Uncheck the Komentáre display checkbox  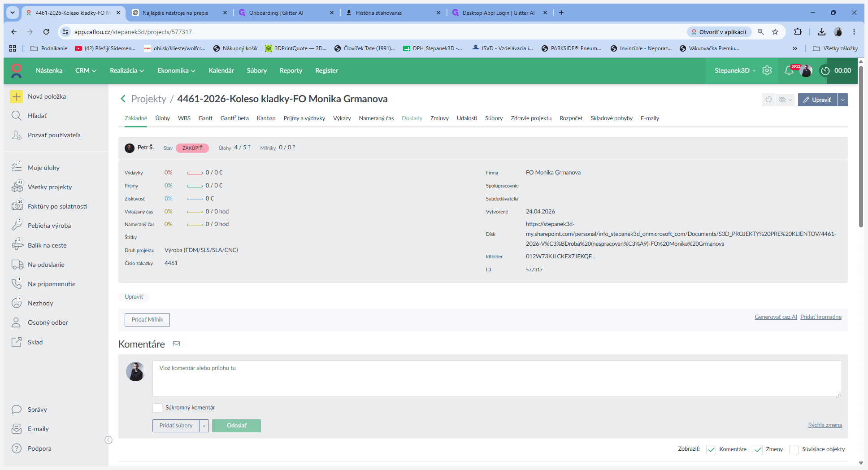pyautogui.click(x=711, y=449)
